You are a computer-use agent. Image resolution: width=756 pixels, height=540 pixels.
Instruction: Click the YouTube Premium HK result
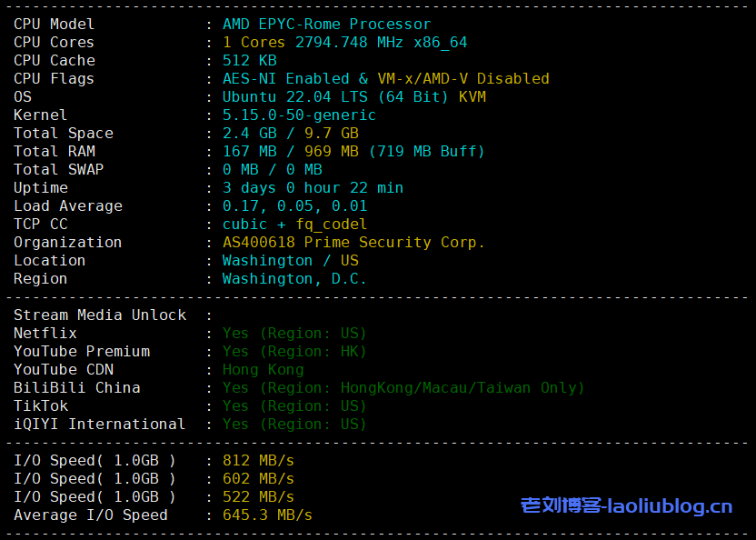294,352
